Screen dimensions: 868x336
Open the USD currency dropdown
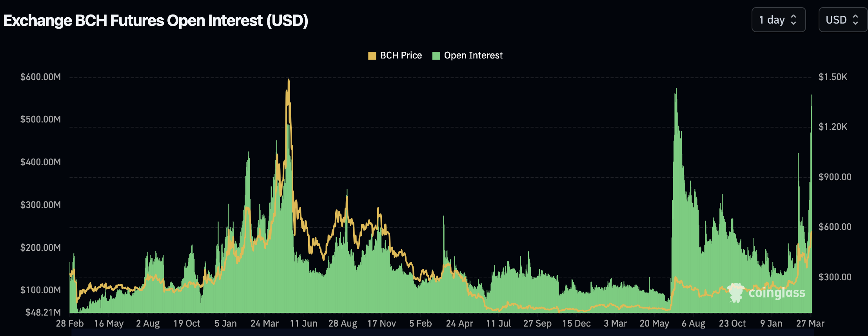tap(841, 20)
